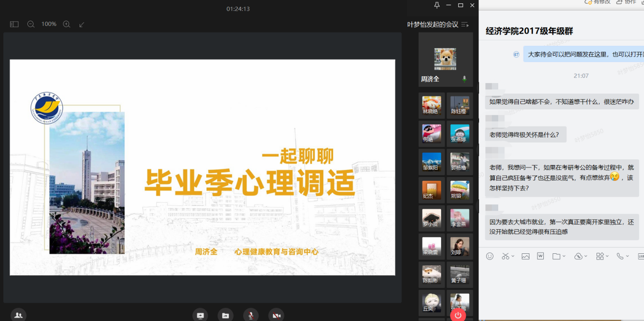Expand the phone call dropdown arrow
Screen dimensions: 644x321
[627, 256]
